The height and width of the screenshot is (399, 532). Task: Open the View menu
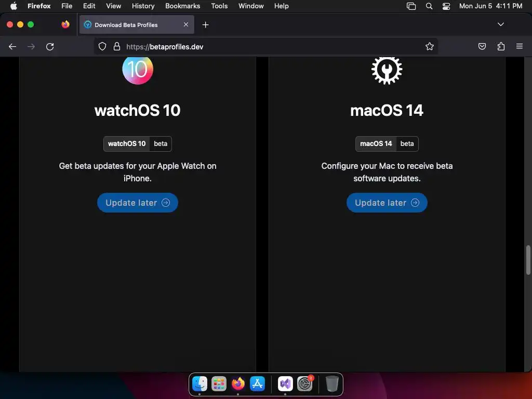click(x=113, y=6)
